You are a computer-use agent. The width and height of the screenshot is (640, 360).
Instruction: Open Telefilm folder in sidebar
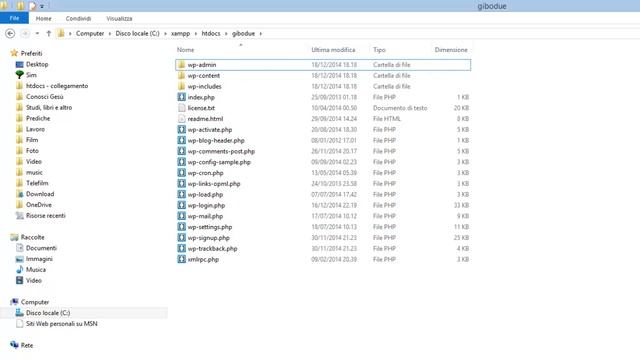pos(37,183)
